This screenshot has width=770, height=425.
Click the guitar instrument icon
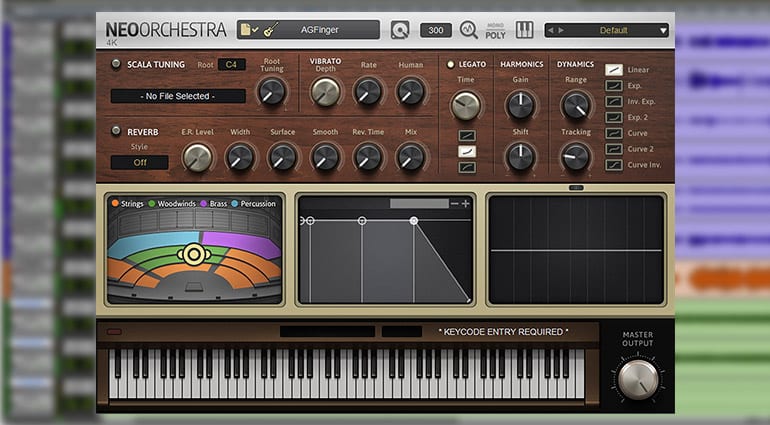[x=271, y=30]
